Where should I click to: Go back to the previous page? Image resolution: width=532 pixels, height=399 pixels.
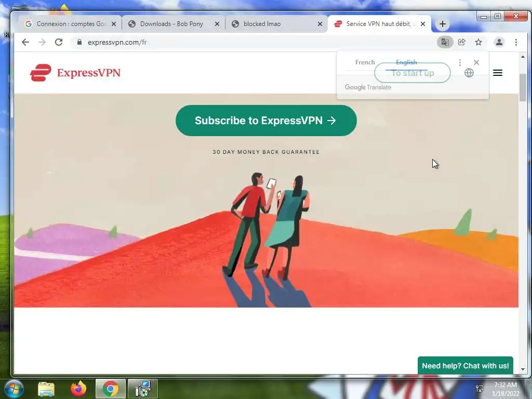pos(25,42)
